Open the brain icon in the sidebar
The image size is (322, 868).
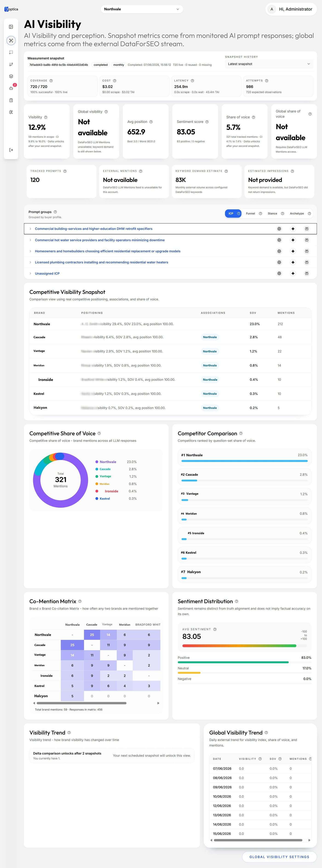pyautogui.click(x=11, y=112)
